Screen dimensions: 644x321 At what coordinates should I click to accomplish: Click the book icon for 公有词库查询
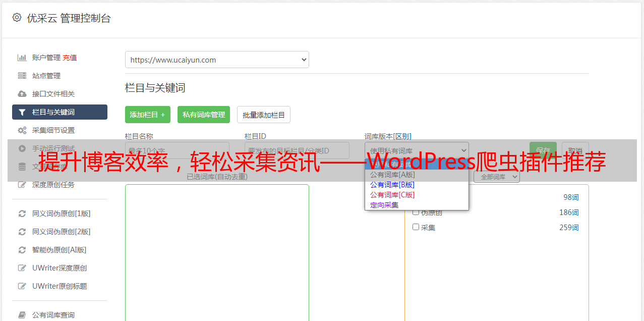pyautogui.click(x=22, y=315)
